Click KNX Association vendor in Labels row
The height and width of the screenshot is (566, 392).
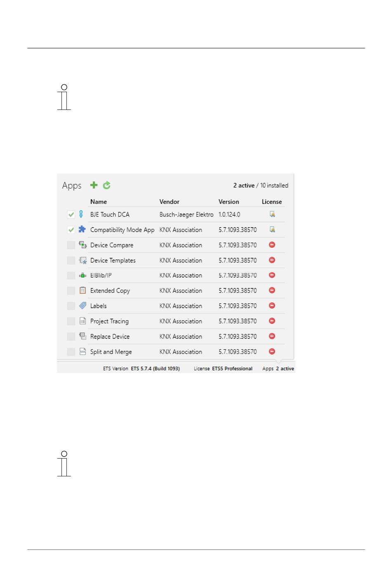click(x=181, y=306)
